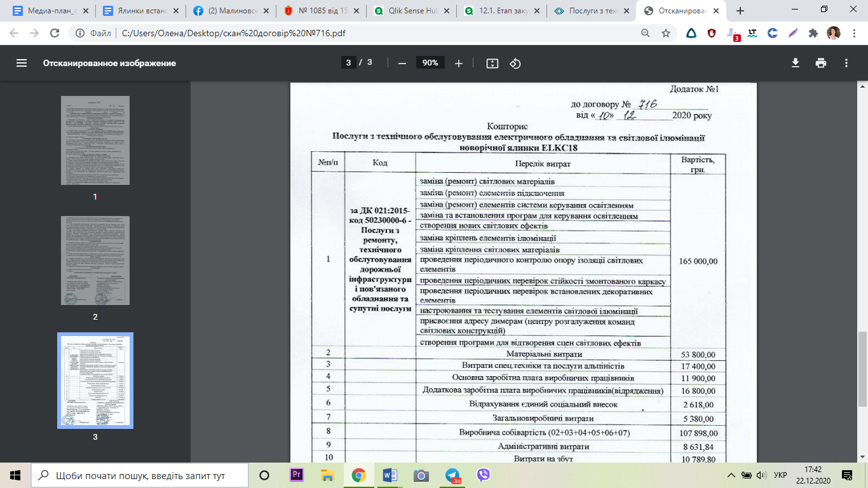Click the Загальновиробничі витрати row text
Screen dimensions: 868x488
[543, 418]
